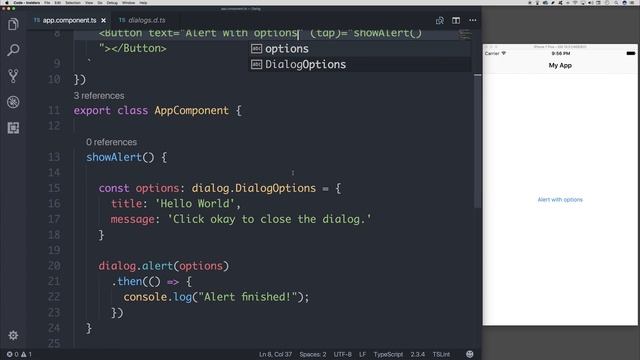
Task: Open the Apple menu
Action: point(6,2)
